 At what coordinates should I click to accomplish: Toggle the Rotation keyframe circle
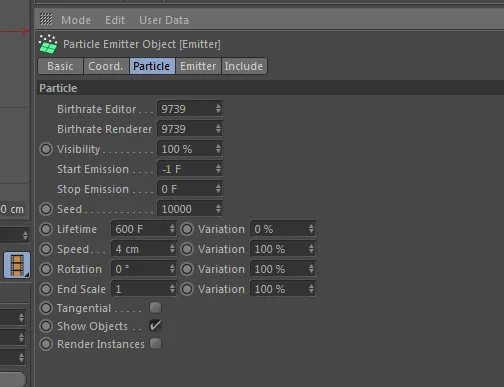[46, 269]
